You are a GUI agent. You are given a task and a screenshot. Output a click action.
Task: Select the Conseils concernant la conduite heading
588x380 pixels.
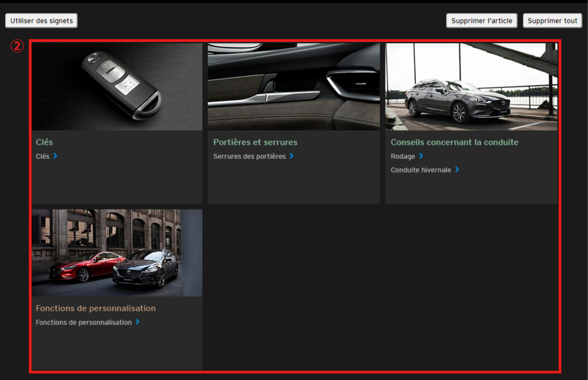(454, 142)
